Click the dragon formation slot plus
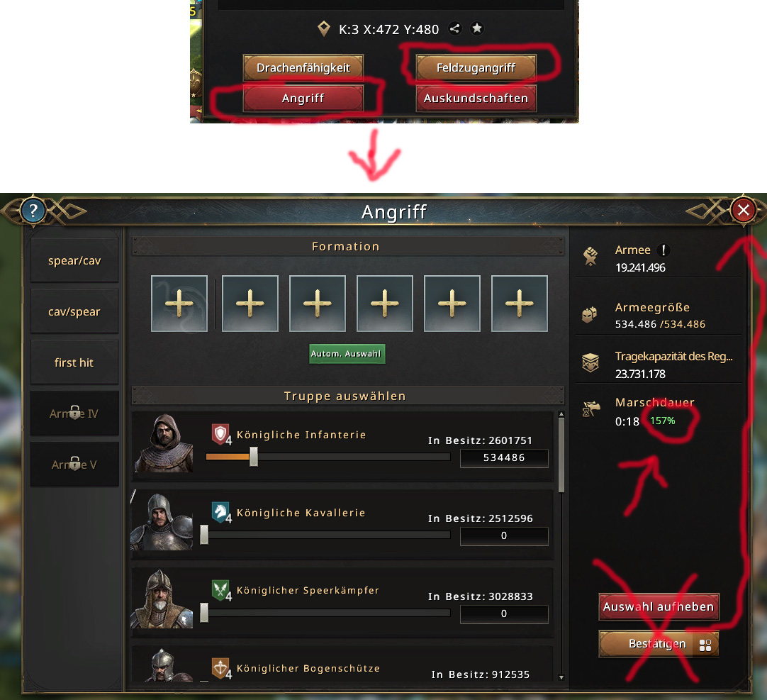Viewport: 767px width, 700px height. (x=179, y=304)
